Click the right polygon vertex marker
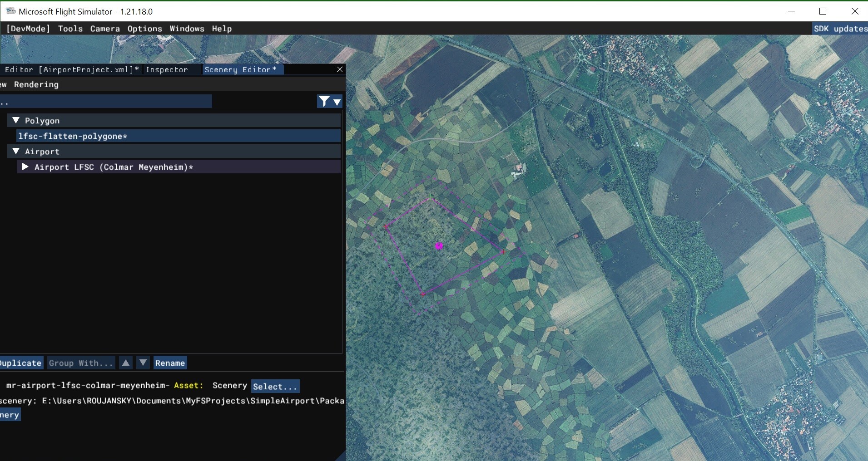The height and width of the screenshot is (461, 868). click(x=503, y=252)
